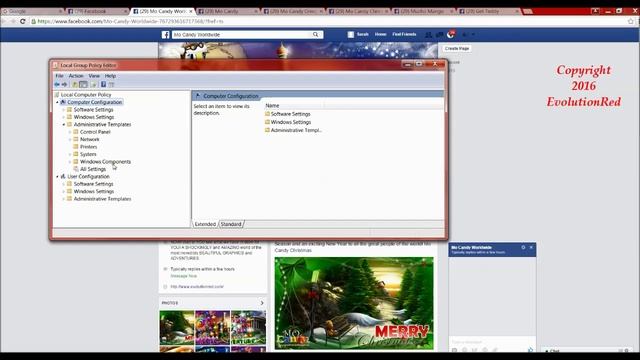Switch to the Extended tab
Screen dimensions: 640x360
(x=205, y=224)
